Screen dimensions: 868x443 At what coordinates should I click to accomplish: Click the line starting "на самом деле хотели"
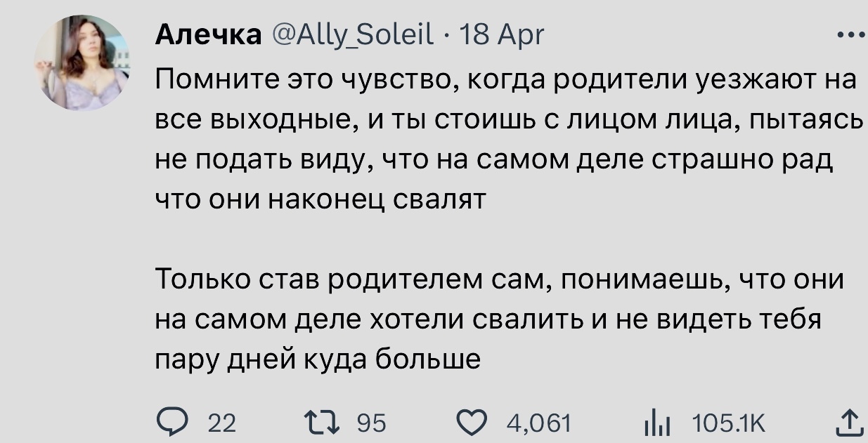(488, 320)
